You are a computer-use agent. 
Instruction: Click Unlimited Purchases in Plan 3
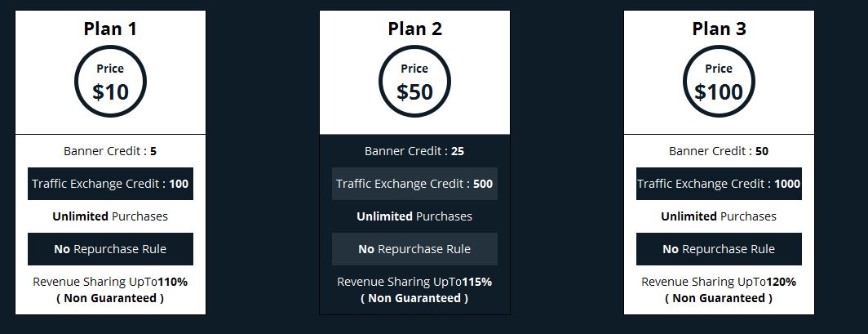[x=719, y=216]
